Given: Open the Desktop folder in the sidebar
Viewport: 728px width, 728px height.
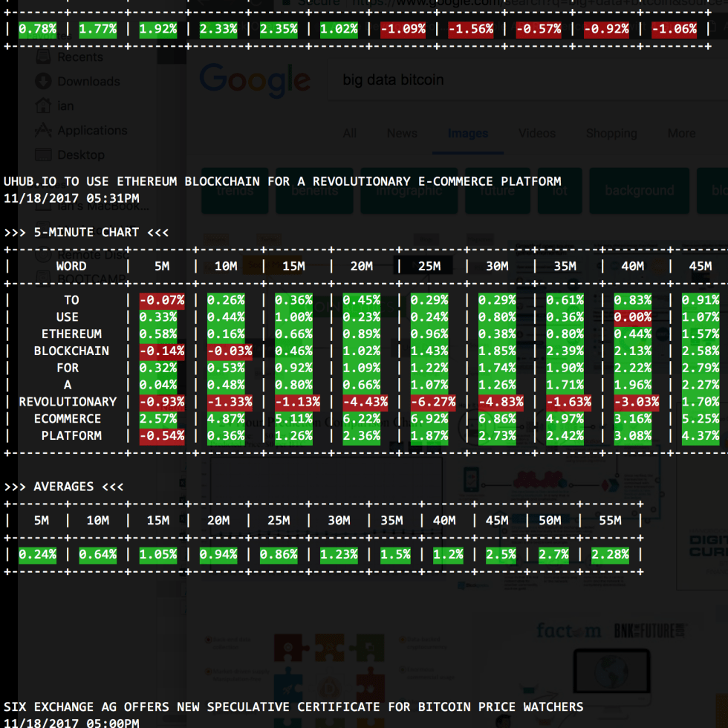Looking at the screenshot, I should (x=80, y=155).
